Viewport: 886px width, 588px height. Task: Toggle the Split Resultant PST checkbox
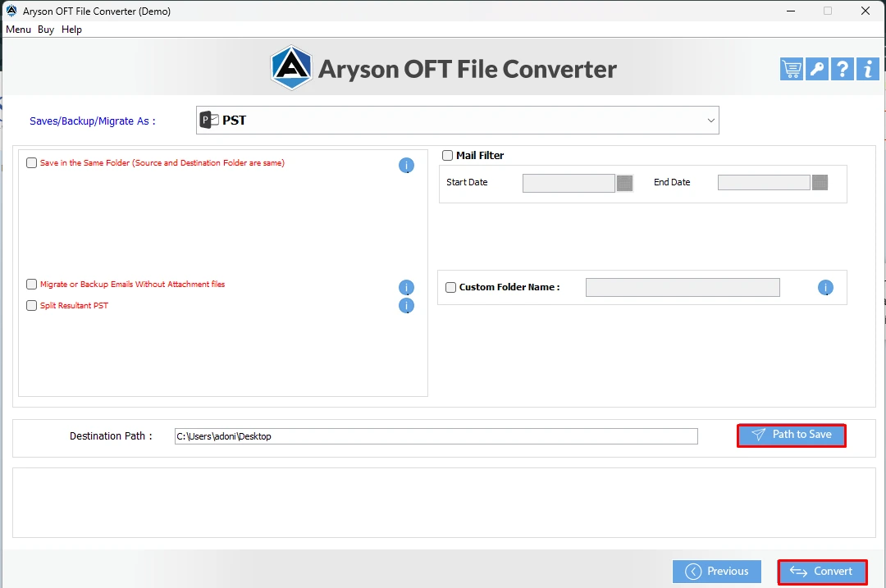tap(32, 306)
